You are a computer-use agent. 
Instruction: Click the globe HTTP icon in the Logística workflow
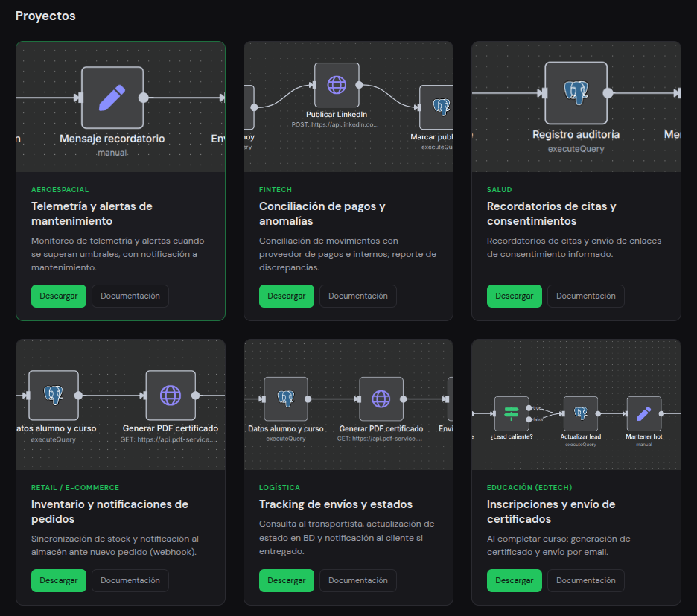coord(381,399)
